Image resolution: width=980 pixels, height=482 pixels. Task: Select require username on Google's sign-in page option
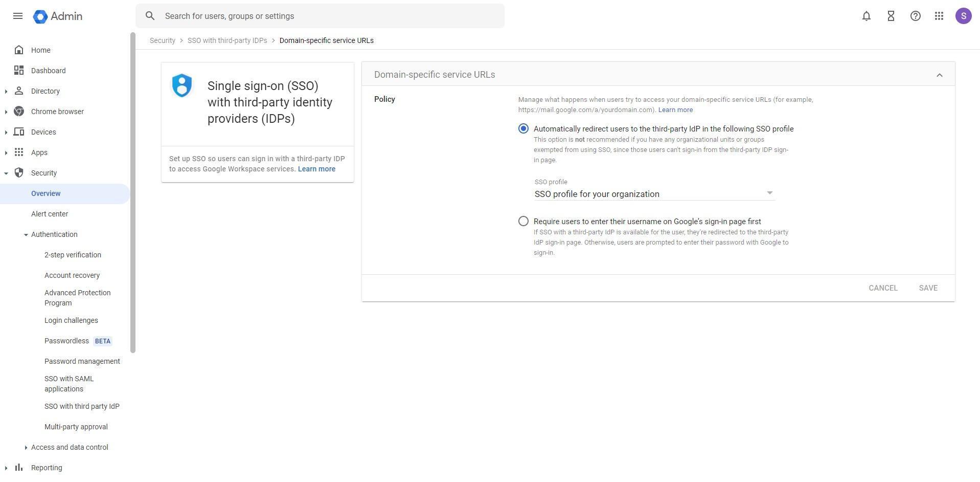pos(522,221)
